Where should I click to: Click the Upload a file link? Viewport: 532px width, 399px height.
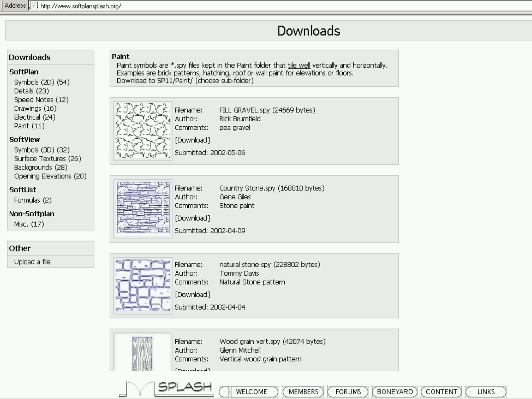[x=32, y=262]
